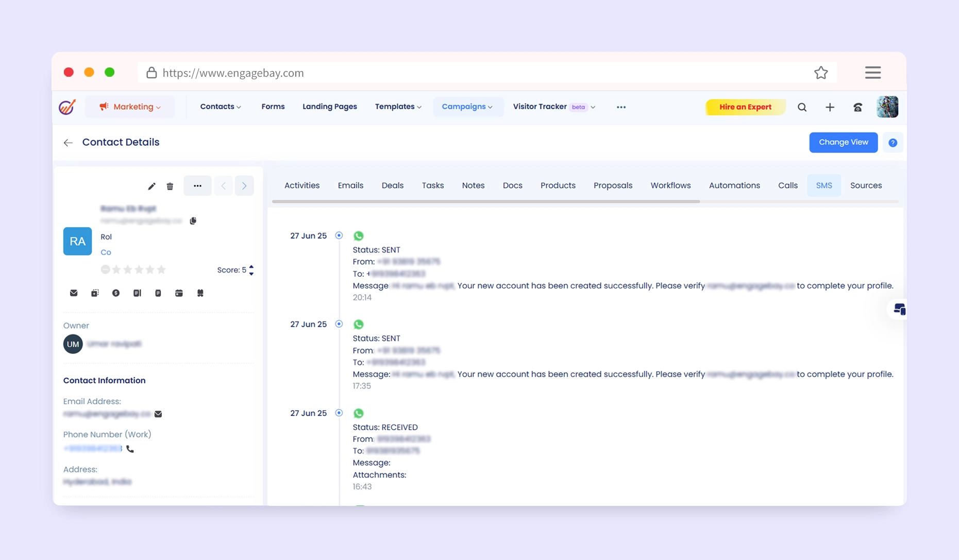Viewport: 959px width, 560px height.
Task: Open the Contacts dropdown menu
Action: [220, 107]
